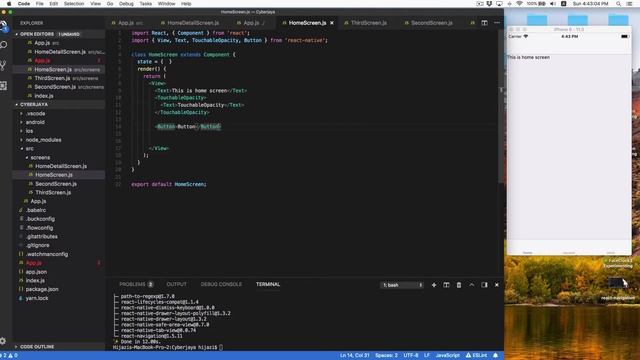The width and height of the screenshot is (640, 360).
Task: Open the File menu
Action: [x=40, y=4]
